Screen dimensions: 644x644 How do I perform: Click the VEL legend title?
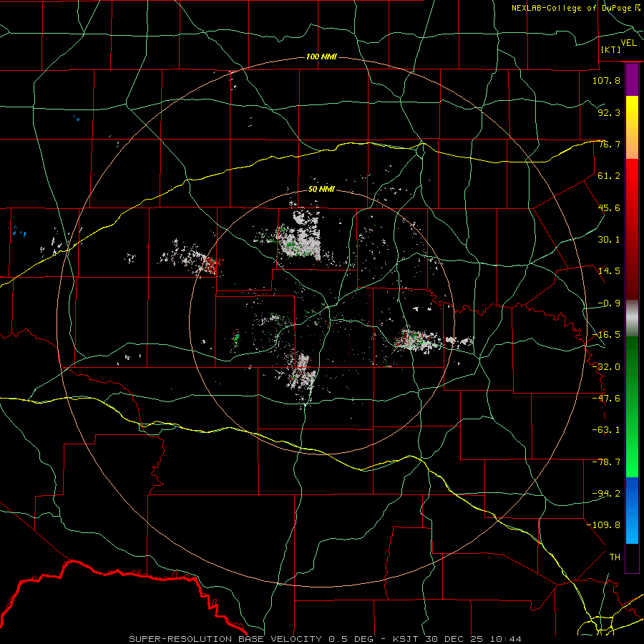click(628, 43)
